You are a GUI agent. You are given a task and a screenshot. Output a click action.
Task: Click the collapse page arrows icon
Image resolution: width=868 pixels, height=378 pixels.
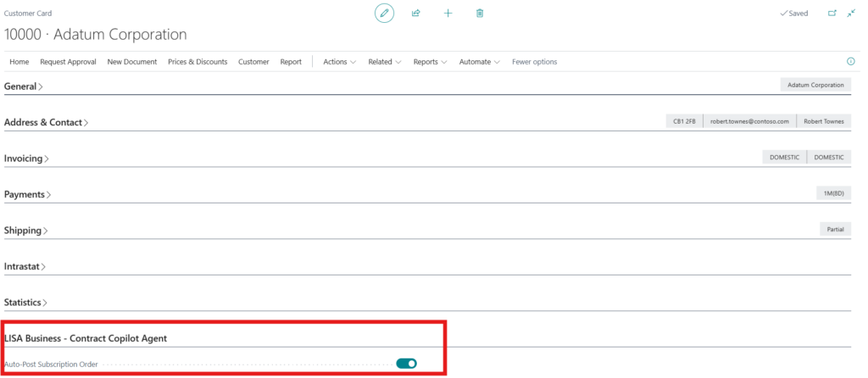pyautogui.click(x=851, y=14)
